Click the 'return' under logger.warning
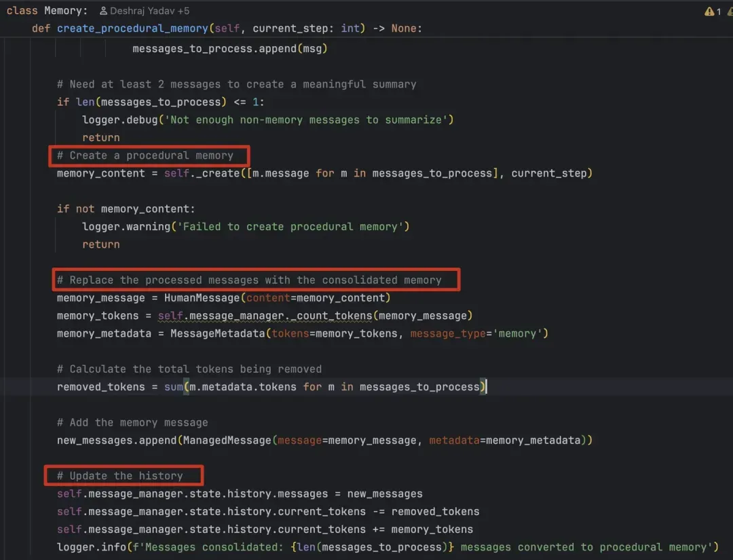The image size is (733, 560). pos(101,244)
